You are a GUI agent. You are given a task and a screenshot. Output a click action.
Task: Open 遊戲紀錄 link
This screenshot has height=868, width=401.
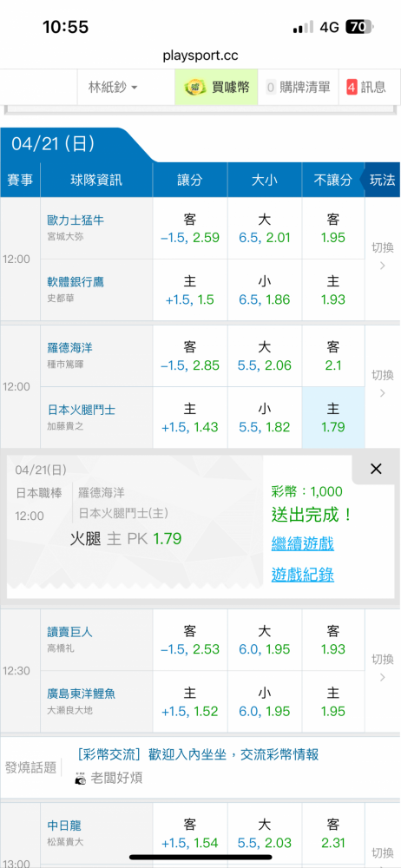click(302, 575)
